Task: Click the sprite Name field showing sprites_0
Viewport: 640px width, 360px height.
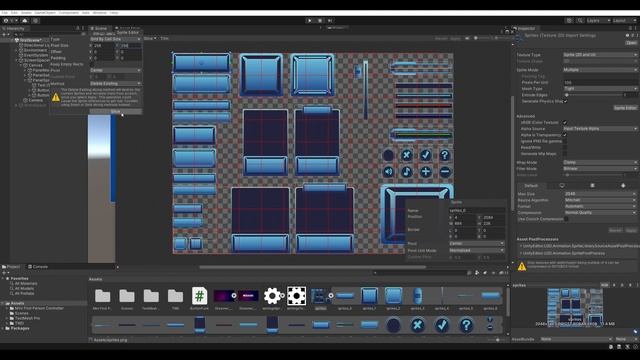Action: pos(476,211)
